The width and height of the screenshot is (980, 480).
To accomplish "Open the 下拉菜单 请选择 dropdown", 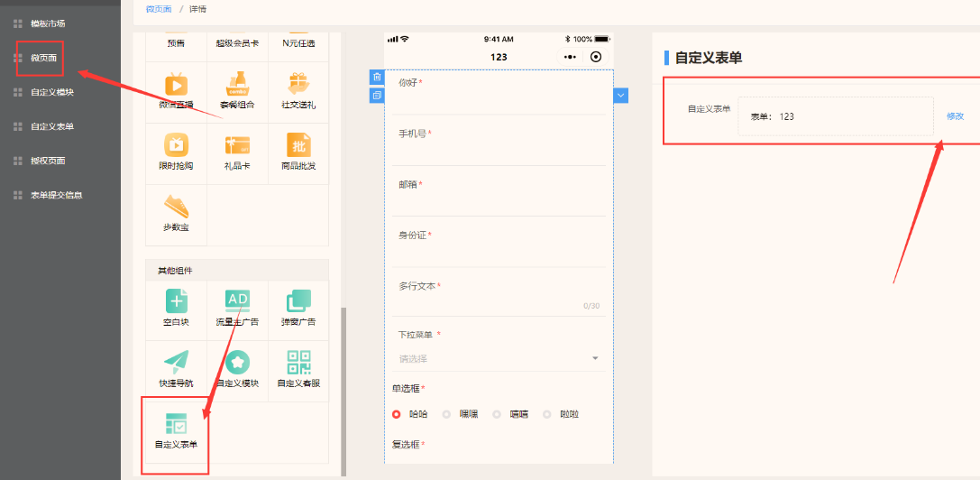I will tap(499, 358).
